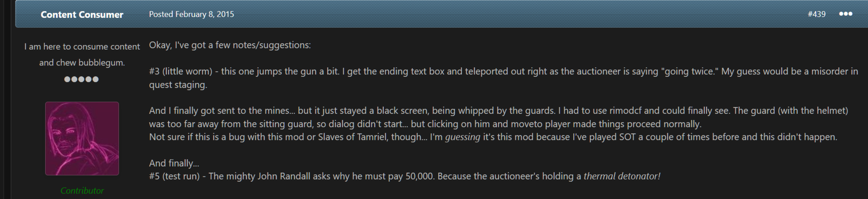868x199 pixels.
Task: Click the words "Slaves of Tamriel"
Action: click(353, 137)
